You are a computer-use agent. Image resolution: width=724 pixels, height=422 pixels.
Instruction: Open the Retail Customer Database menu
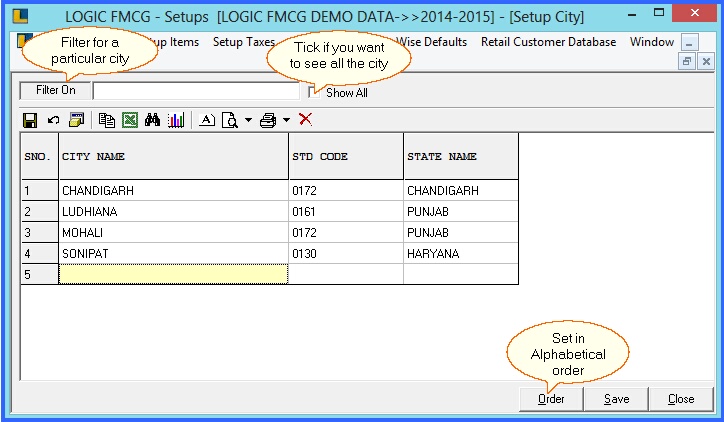[x=549, y=42]
